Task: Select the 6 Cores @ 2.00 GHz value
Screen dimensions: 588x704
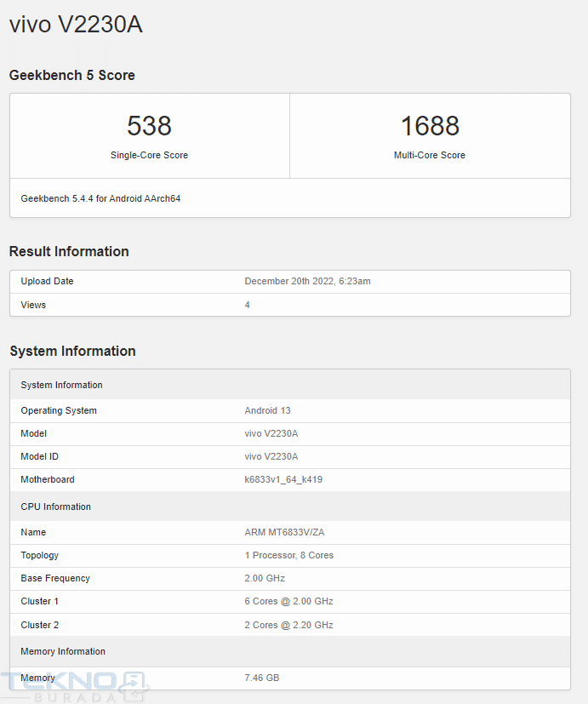Action: pyautogui.click(x=289, y=601)
